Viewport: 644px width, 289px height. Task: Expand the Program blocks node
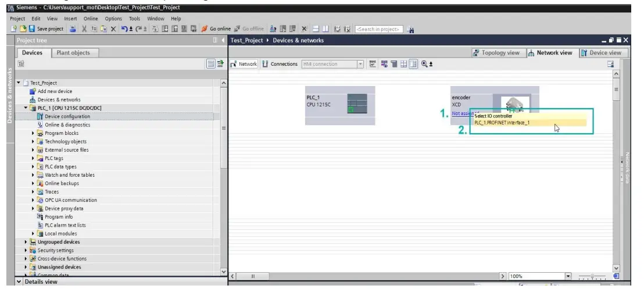tap(33, 133)
